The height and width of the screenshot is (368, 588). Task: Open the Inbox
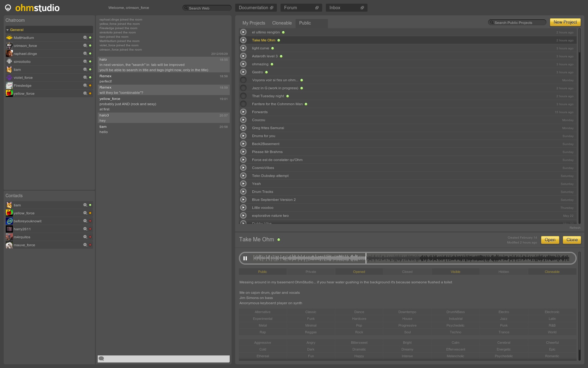[346, 8]
